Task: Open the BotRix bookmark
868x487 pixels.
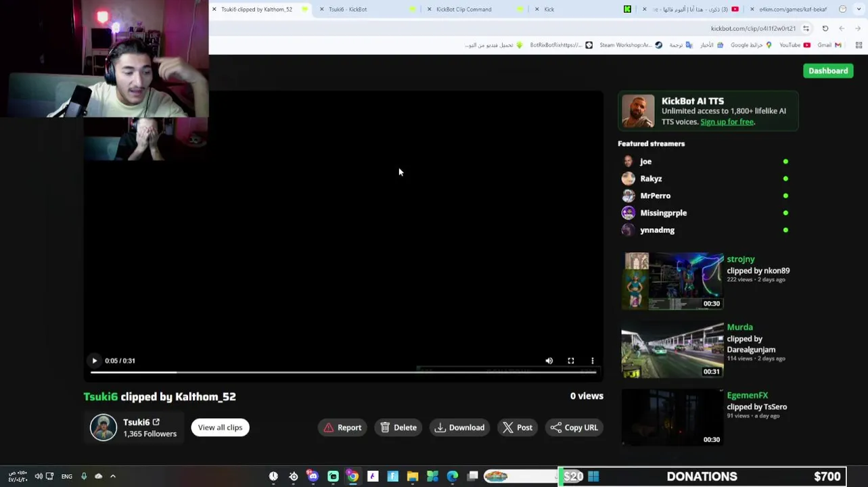Action: coord(561,45)
